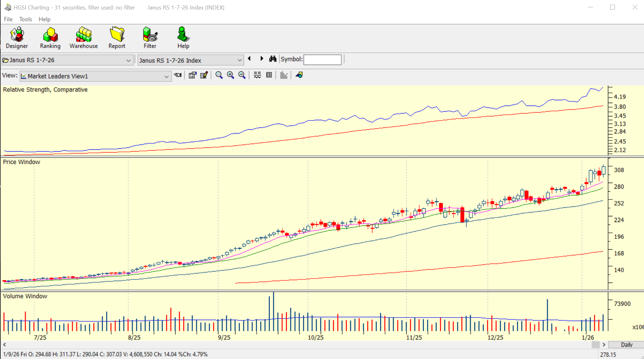The height and width of the screenshot is (359, 644).
Task: Expand the Janus RS 1-7-26 Index dropdown
Action: pyautogui.click(x=240, y=60)
